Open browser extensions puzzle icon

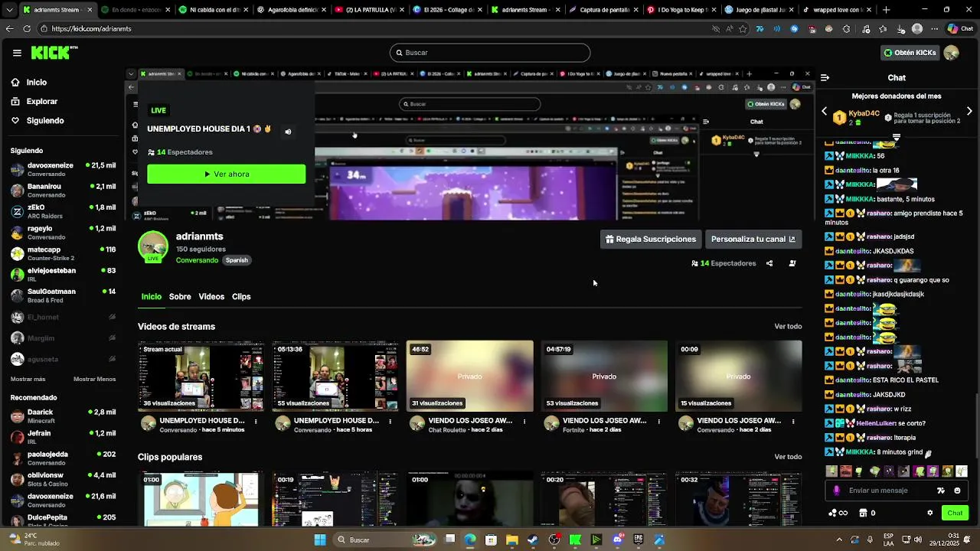(x=846, y=28)
